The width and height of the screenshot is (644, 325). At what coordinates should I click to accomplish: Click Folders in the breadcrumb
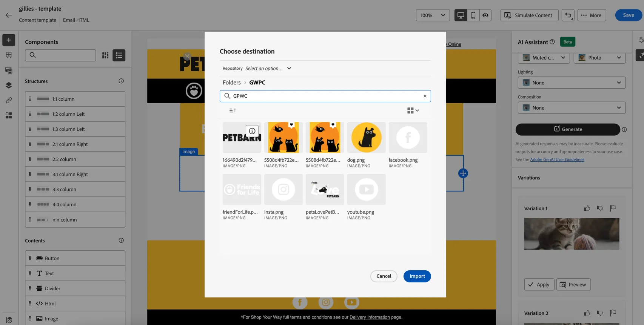click(231, 83)
